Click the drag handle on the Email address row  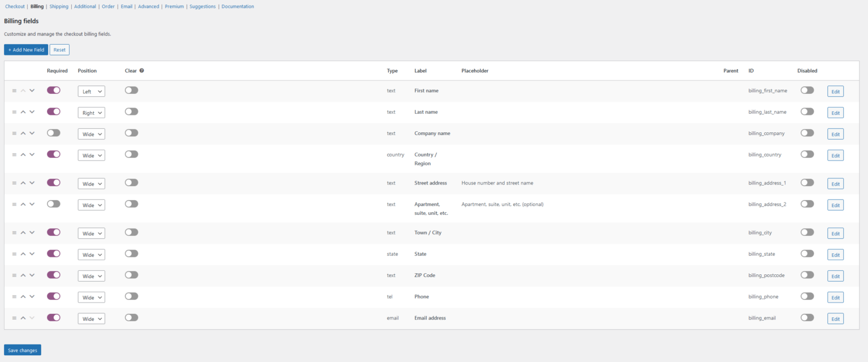click(14, 317)
